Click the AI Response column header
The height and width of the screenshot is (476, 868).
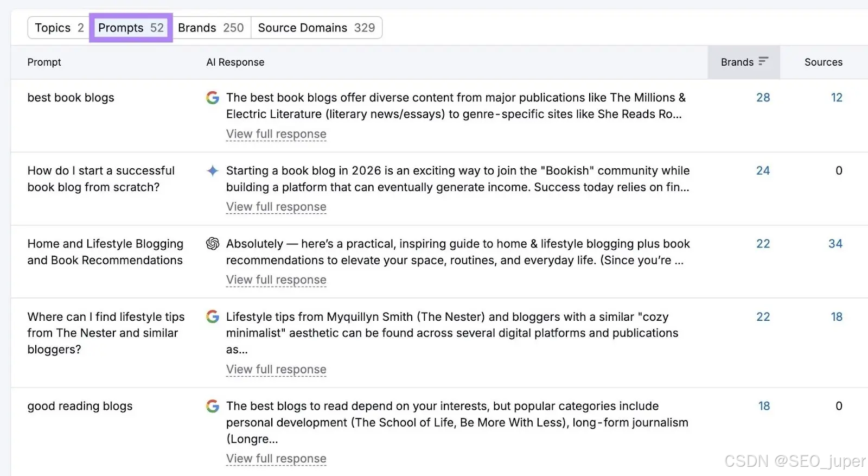click(x=235, y=62)
